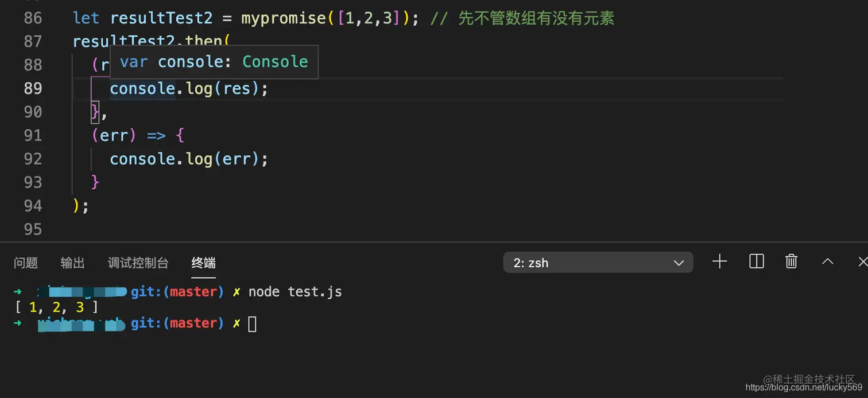Click 'node test.js' command in terminal

point(295,292)
